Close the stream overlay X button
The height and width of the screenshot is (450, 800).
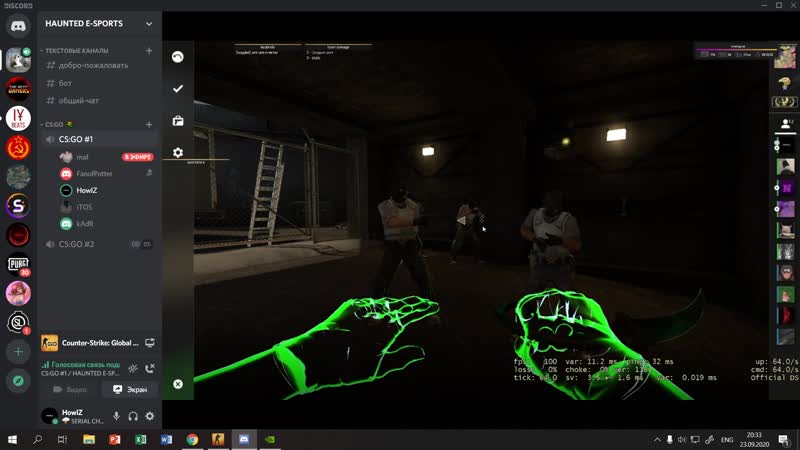[178, 384]
